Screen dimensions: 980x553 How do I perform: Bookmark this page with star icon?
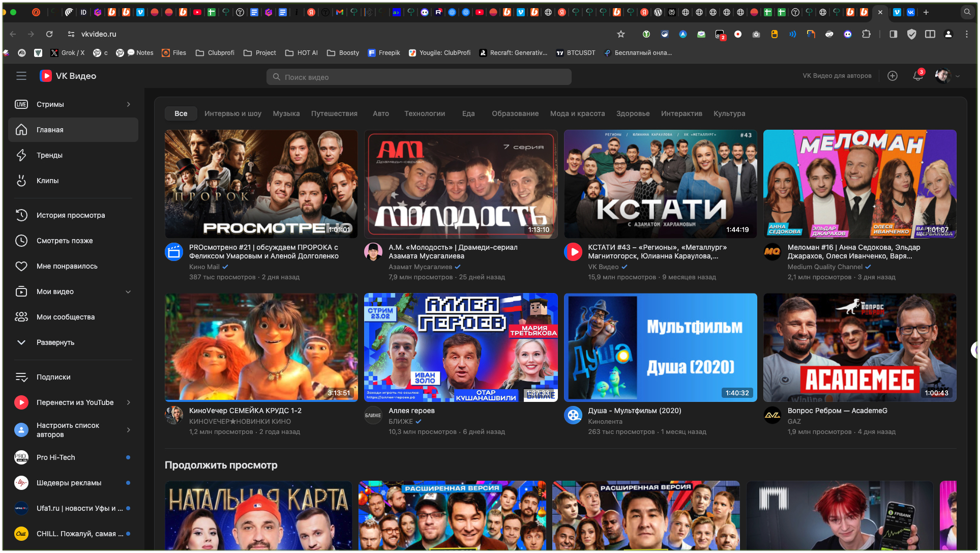click(620, 34)
